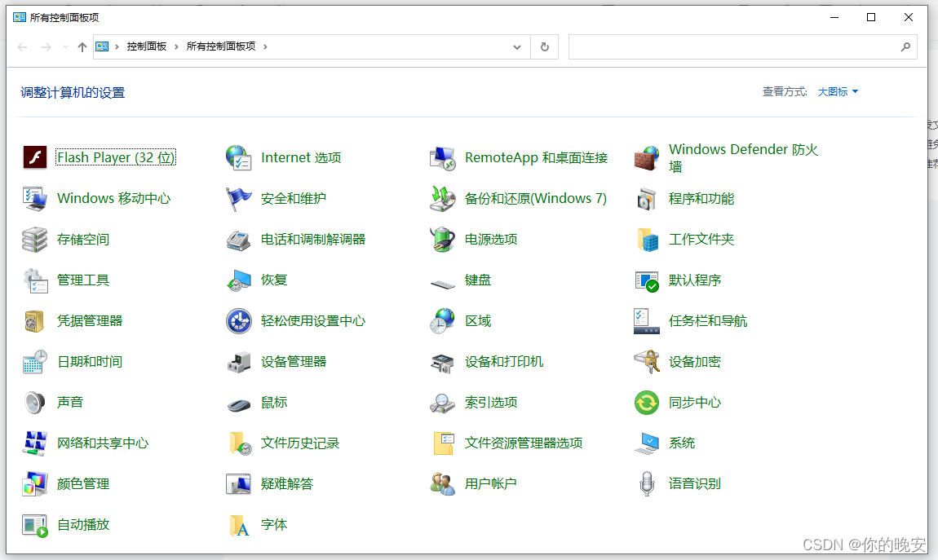The height and width of the screenshot is (560, 938).
Task: Click the 颜色管理 link text
Action: [83, 483]
